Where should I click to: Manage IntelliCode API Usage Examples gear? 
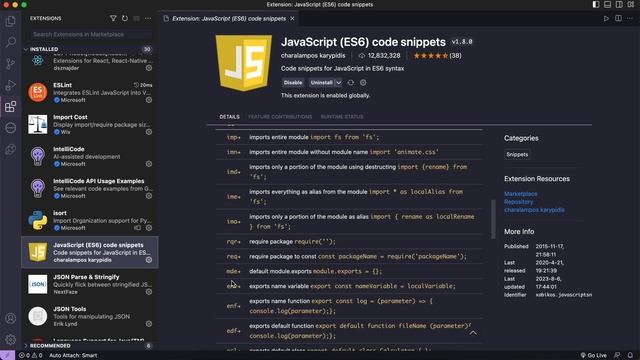click(149, 196)
